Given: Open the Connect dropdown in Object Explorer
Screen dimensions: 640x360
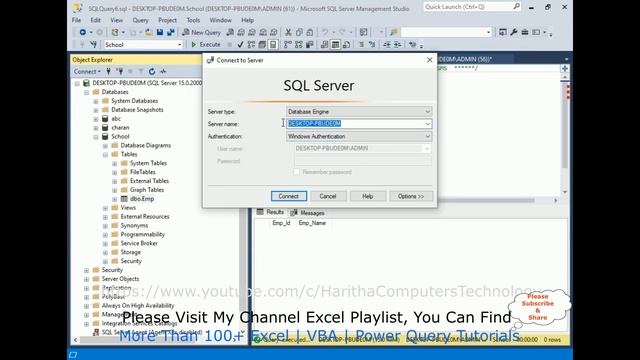Looking at the screenshot, I should (87, 71).
